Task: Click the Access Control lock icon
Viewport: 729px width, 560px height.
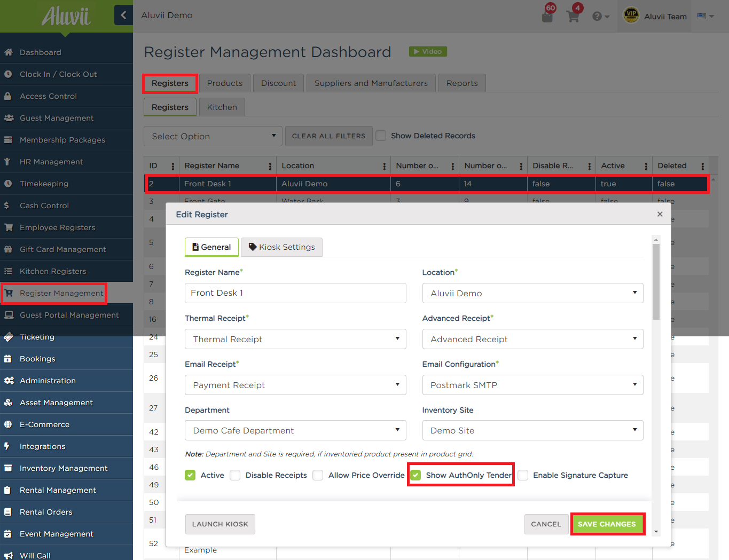Action: [9, 96]
